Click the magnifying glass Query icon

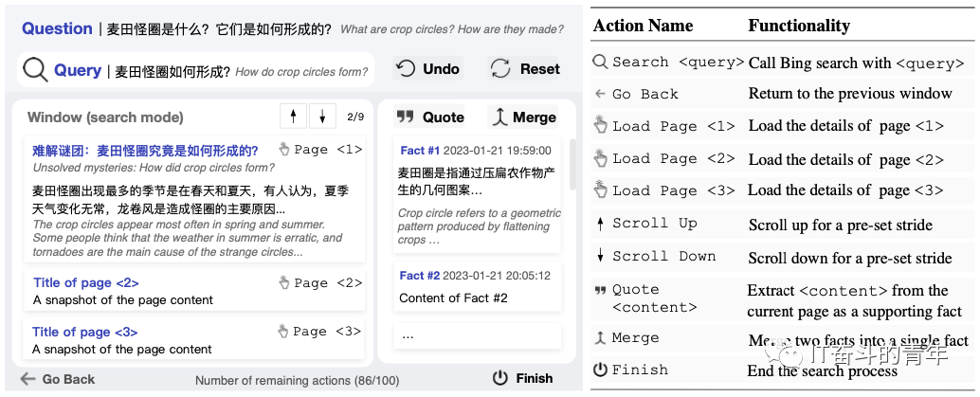[35, 70]
